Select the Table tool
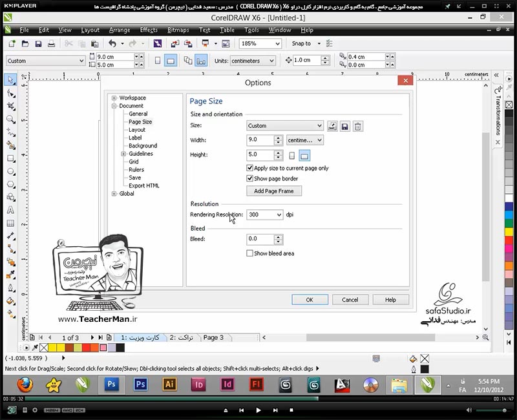517x420 pixels. click(x=11, y=223)
